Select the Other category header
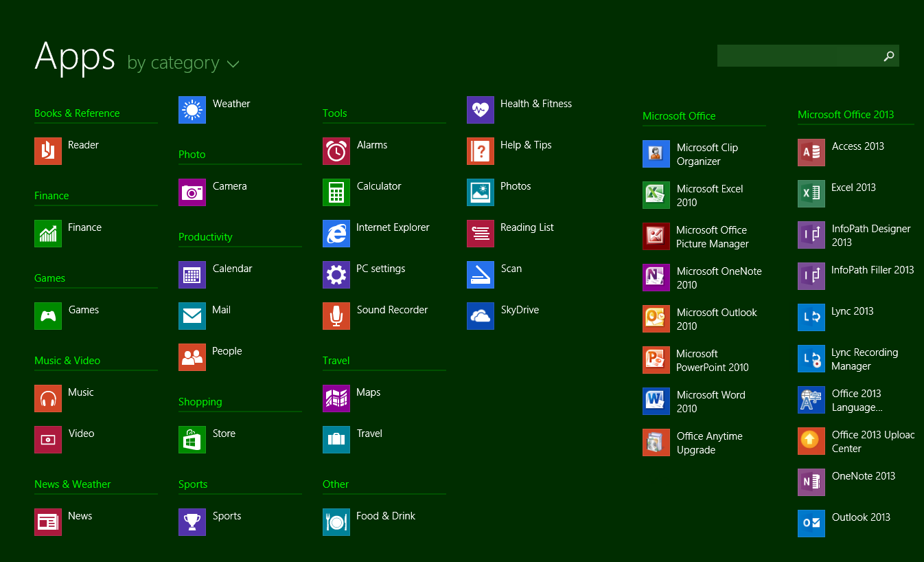 336,484
